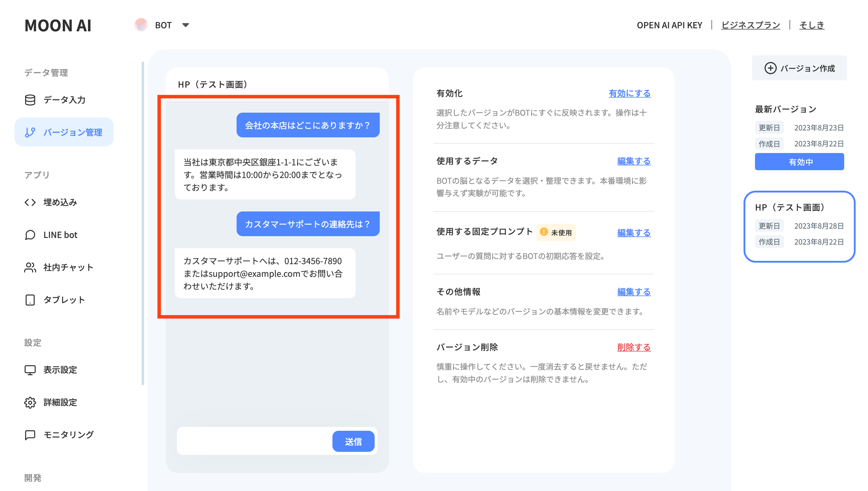This screenshot has height=491, width=868.
Task: Click the BOT avatar circle
Action: [141, 25]
